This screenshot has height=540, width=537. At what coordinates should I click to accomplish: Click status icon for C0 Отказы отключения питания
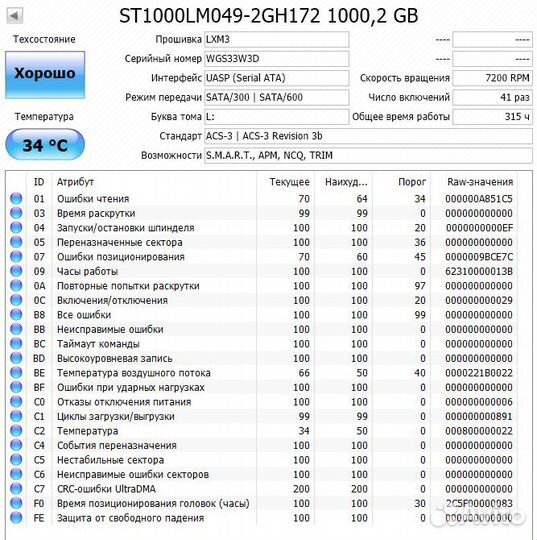(16, 402)
